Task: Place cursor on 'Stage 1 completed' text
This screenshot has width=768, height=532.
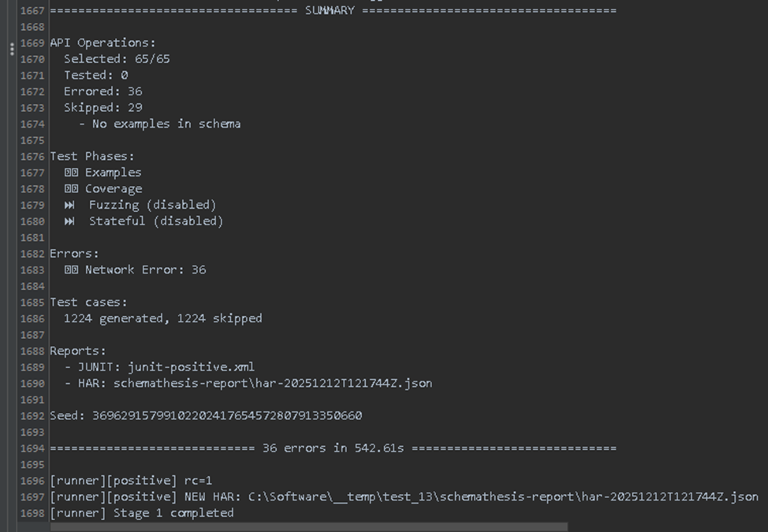Action: [x=174, y=513]
